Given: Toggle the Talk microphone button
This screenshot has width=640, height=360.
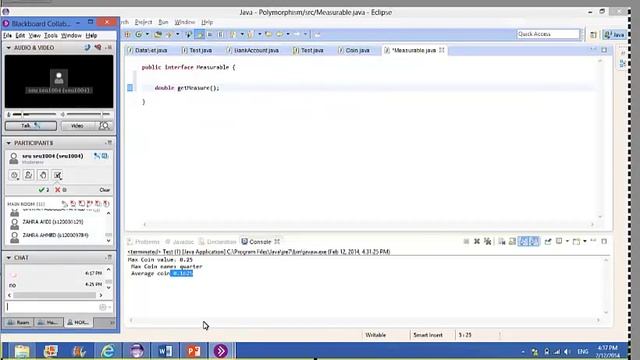Looking at the screenshot, I should 31,126.
